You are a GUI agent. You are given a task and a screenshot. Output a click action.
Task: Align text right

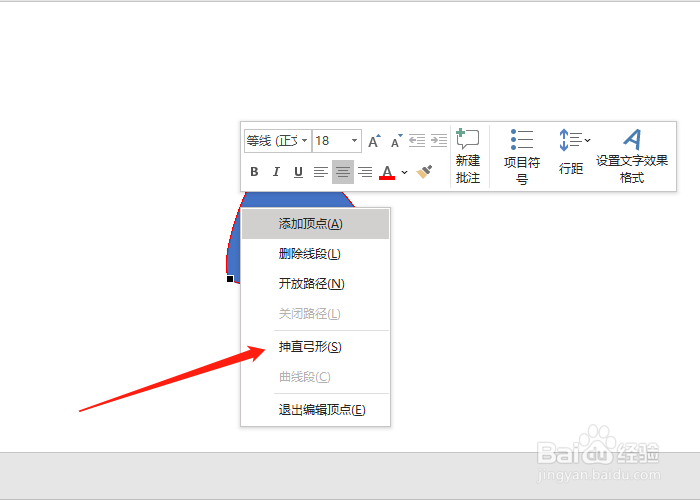tap(365, 172)
